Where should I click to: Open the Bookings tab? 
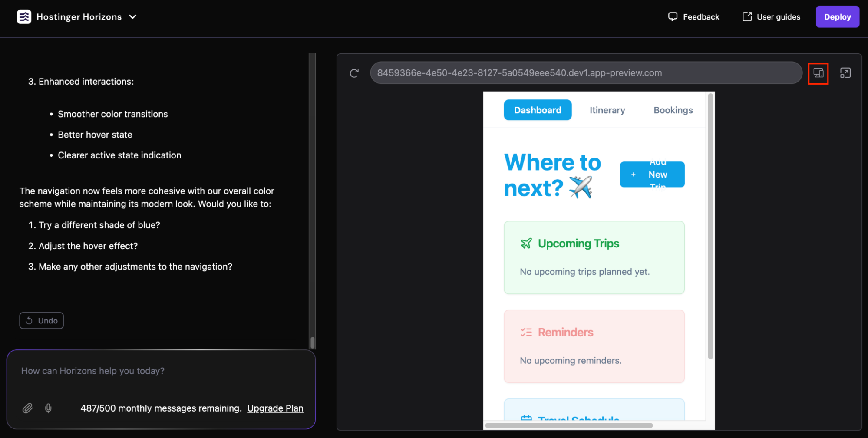673,110
